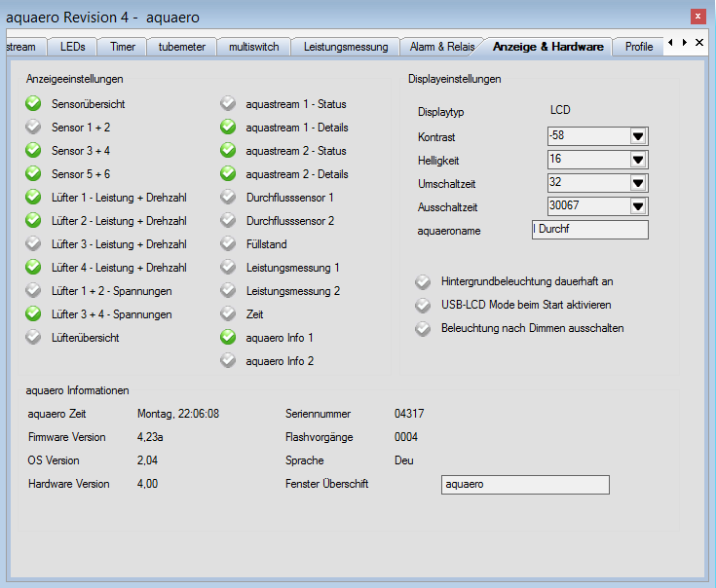
Task: Click the Fenster Überschrift text field
Action: pyautogui.click(x=524, y=484)
